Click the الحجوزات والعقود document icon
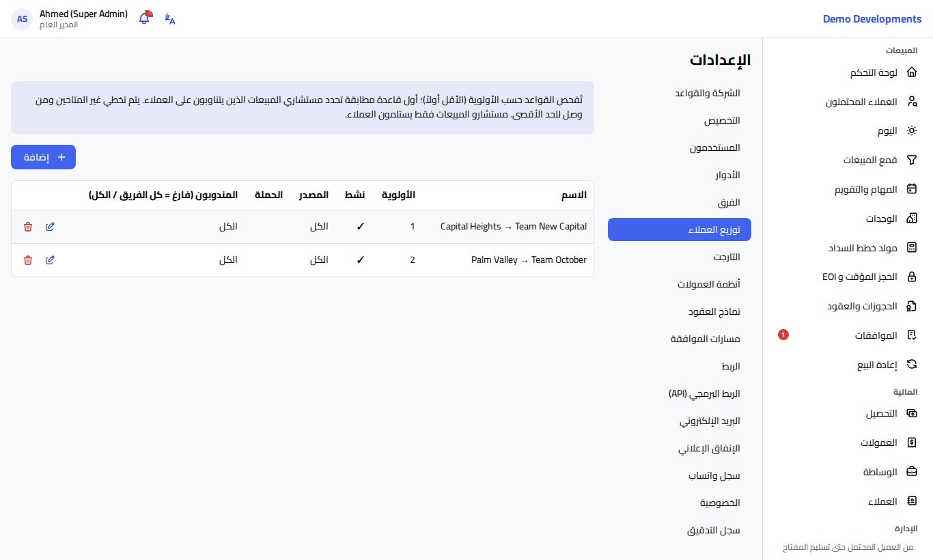Image resolution: width=933 pixels, height=560 pixels. 911,306
